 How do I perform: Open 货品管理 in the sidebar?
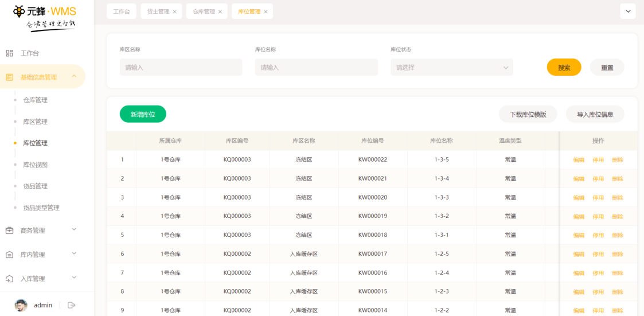tap(36, 186)
